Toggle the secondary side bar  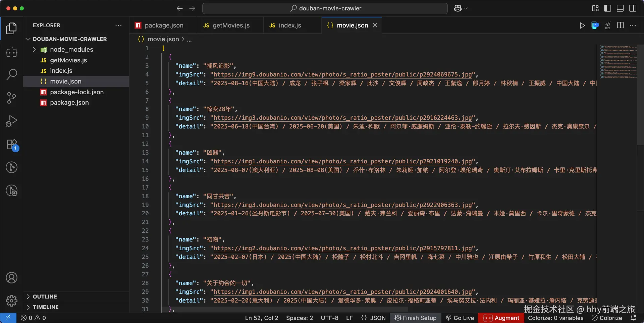coord(633,8)
